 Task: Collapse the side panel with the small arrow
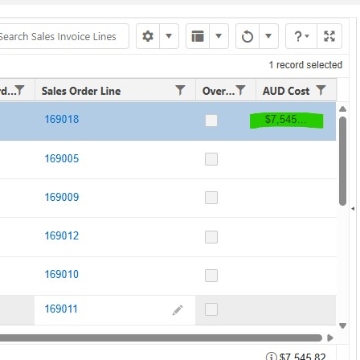(x=353, y=209)
